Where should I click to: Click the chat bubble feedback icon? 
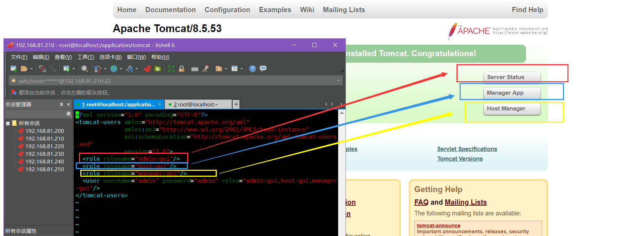pos(263,68)
